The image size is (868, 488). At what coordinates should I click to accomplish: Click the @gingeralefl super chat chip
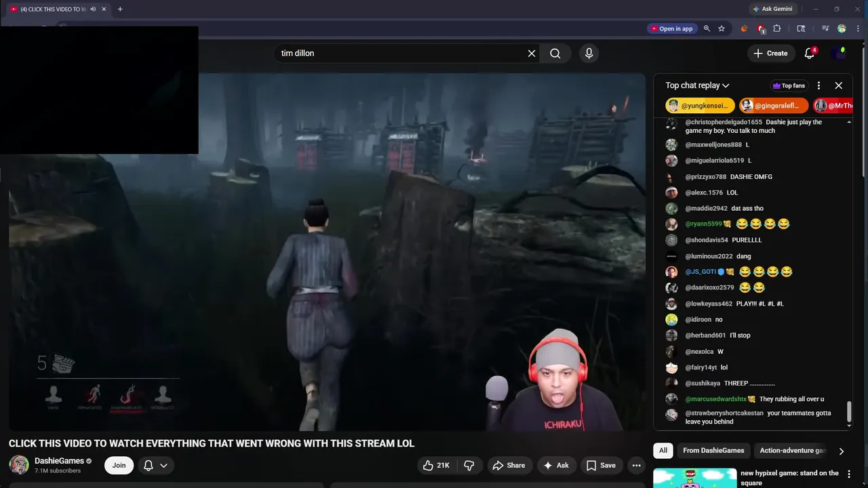pos(774,106)
